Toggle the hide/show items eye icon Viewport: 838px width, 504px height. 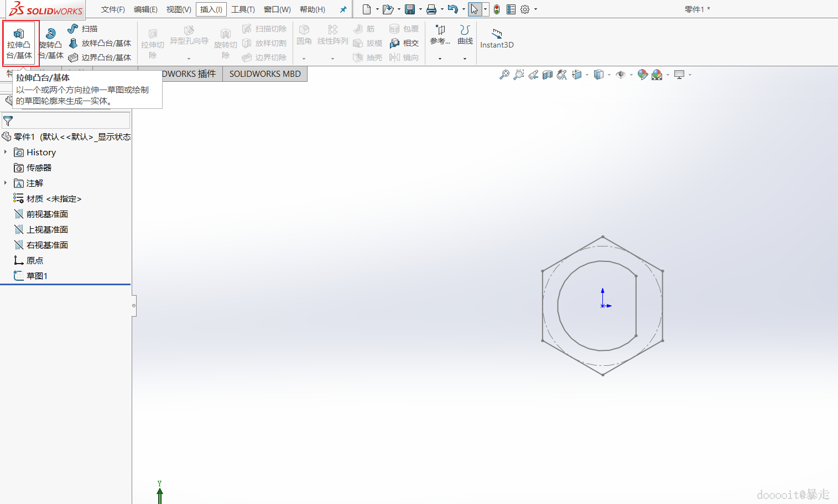pyautogui.click(x=621, y=75)
